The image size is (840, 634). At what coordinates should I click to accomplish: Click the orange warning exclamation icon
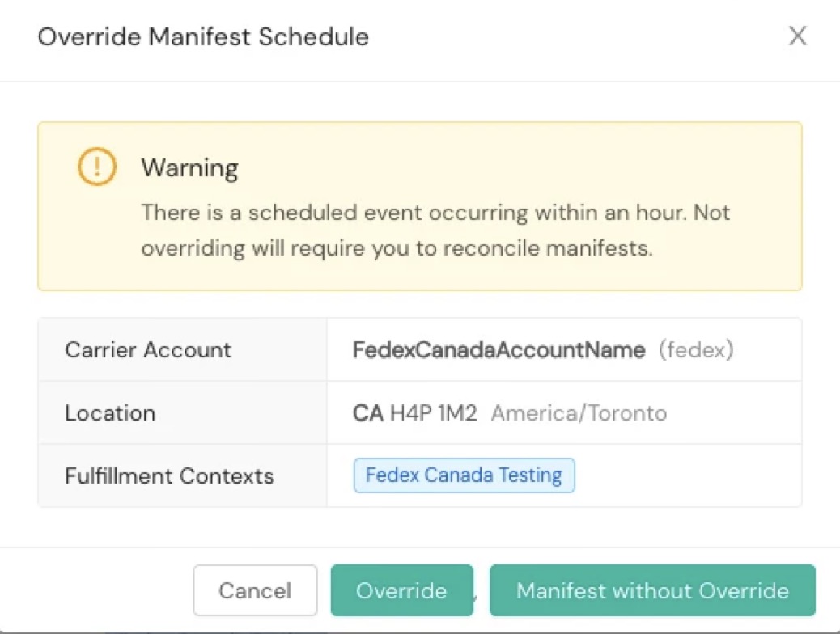pyautogui.click(x=97, y=167)
